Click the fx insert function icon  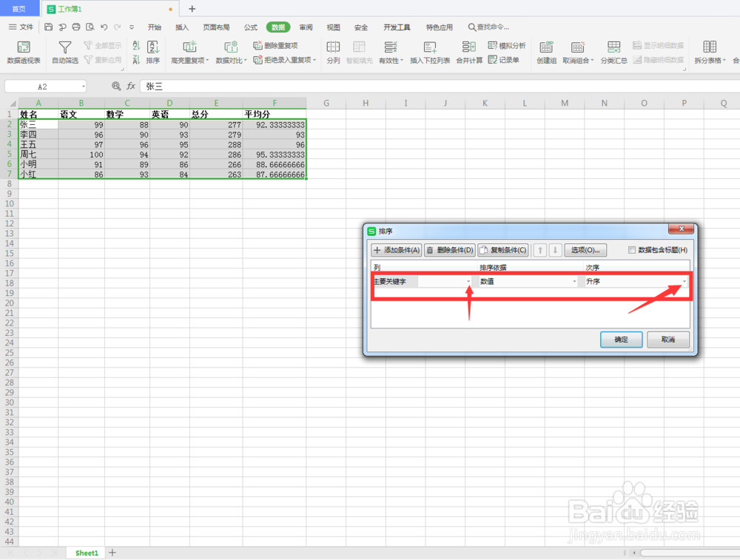131,86
